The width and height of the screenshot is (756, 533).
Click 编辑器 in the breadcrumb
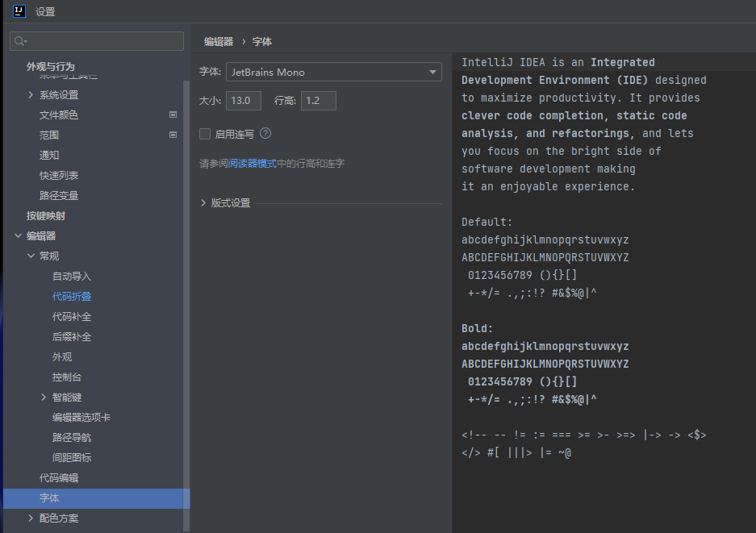tap(219, 41)
